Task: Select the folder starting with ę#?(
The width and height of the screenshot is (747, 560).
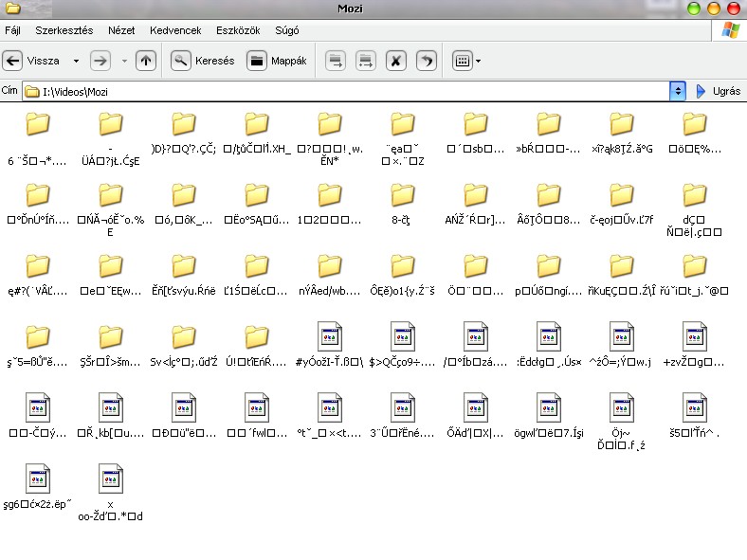Action: pos(38,276)
